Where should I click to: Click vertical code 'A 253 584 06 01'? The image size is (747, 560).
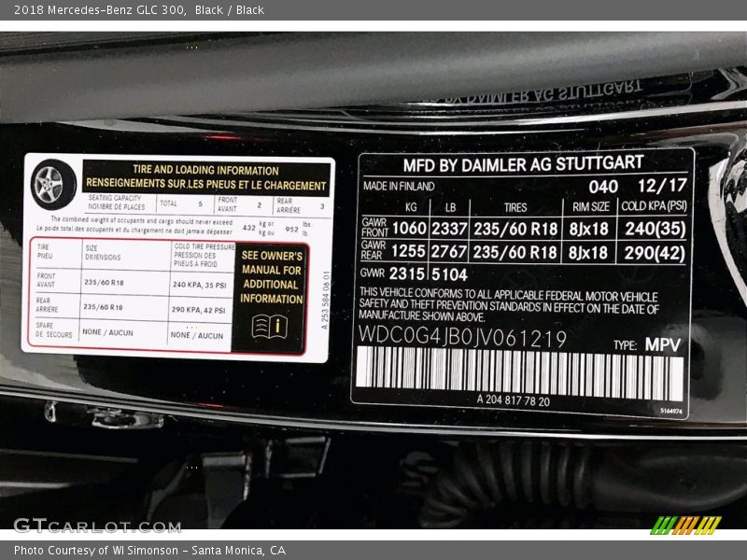(326, 301)
